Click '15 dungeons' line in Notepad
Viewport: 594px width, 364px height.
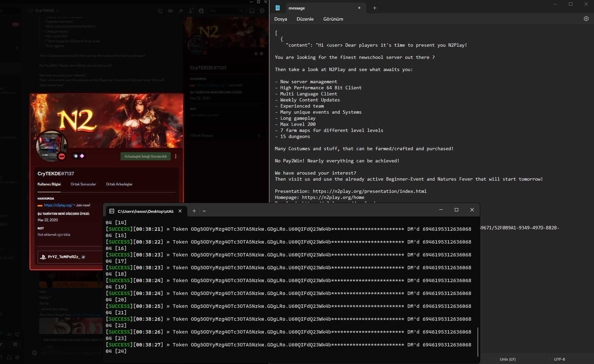click(x=292, y=136)
